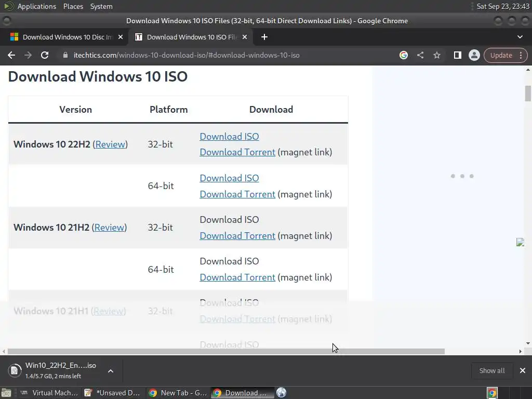Open a new browser tab

pos(264,37)
